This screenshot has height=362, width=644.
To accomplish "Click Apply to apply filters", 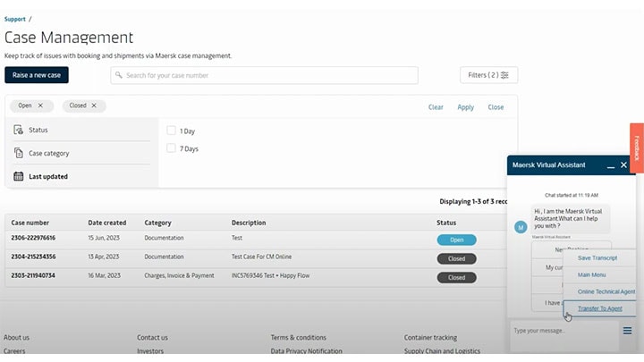I will coord(465,107).
